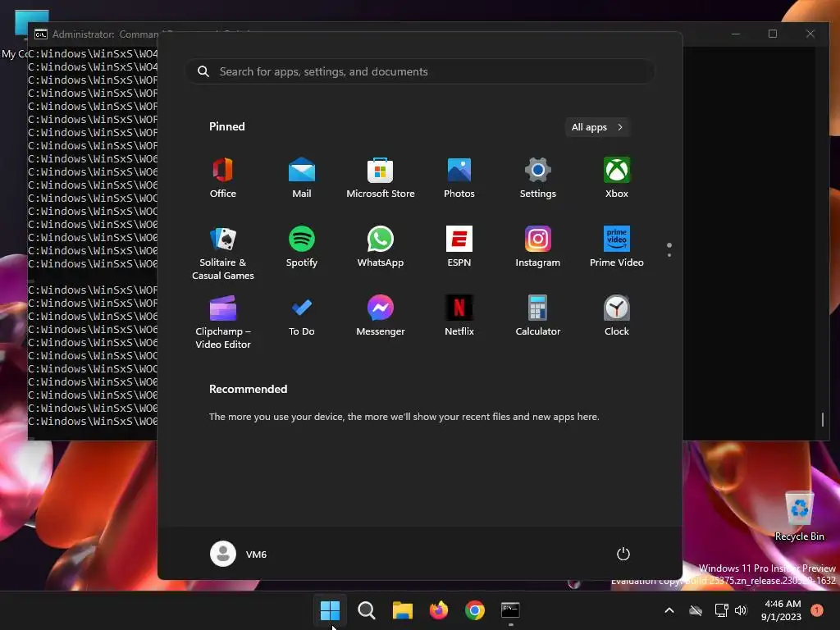Launch Firefox from the taskbar
Viewport: 840px width, 630px height.
(439, 610)
